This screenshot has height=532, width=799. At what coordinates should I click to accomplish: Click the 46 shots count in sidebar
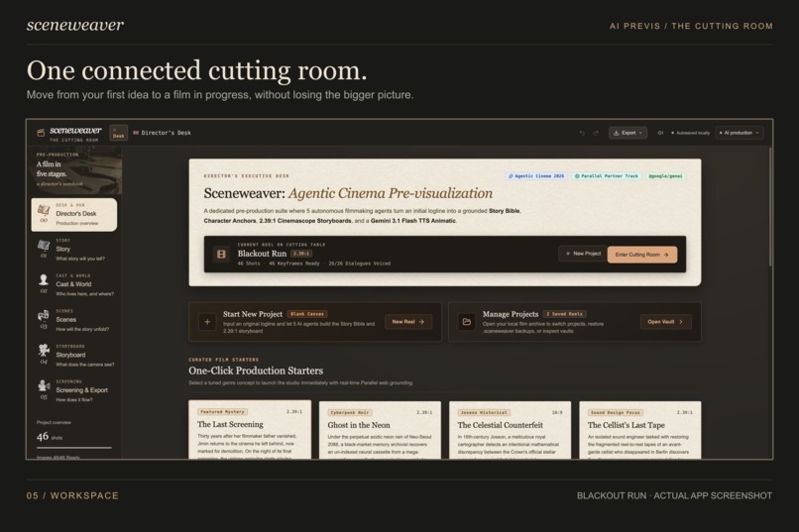(50, 437)
